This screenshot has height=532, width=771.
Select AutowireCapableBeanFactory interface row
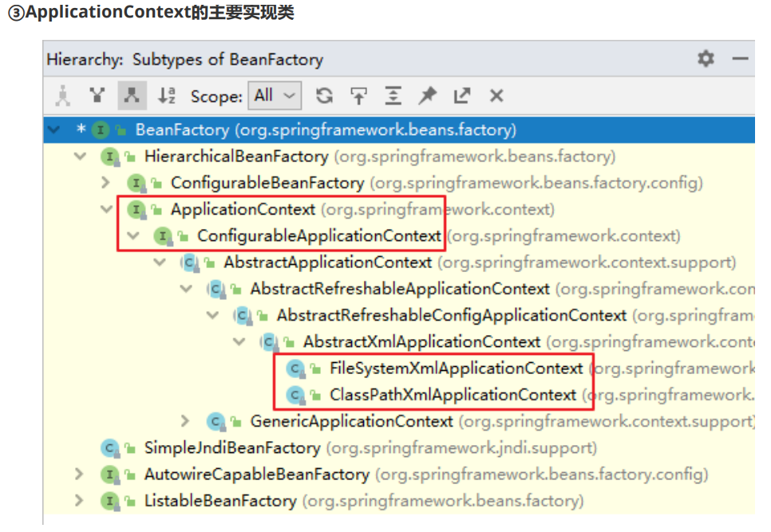(x=399, y=474)
